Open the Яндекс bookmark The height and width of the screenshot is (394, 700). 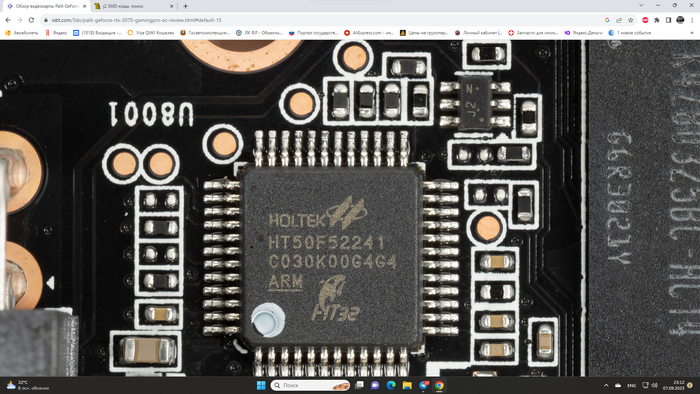56,33
